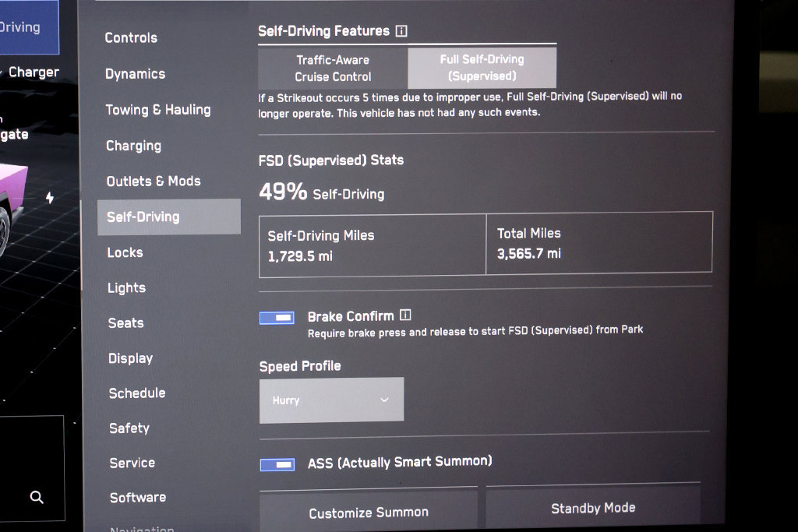Open the Locks settings
The height and width of the screenshot is (532, 798).
tap(125, 253)
